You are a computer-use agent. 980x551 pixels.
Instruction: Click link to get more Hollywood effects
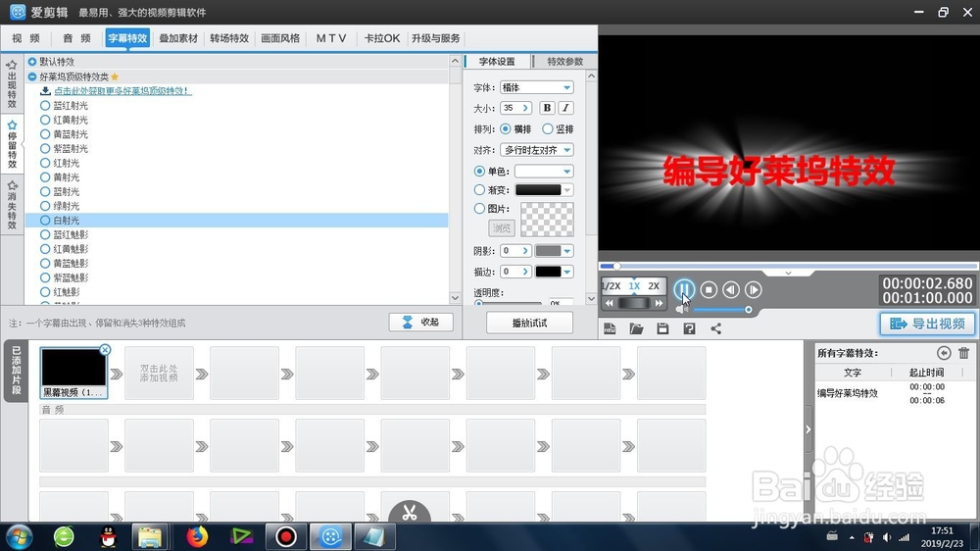click(x=122, y=90)
